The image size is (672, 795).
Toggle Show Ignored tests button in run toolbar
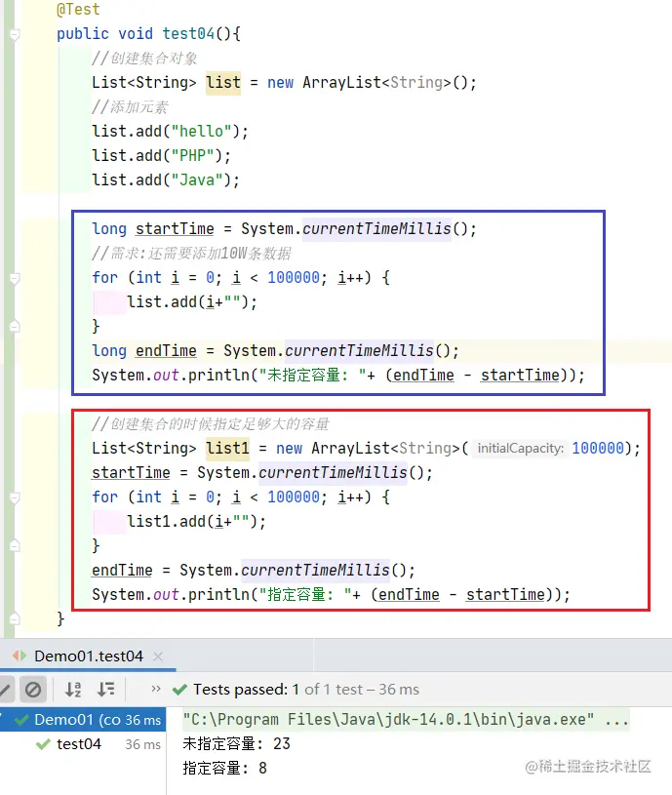tap(33, 690)
